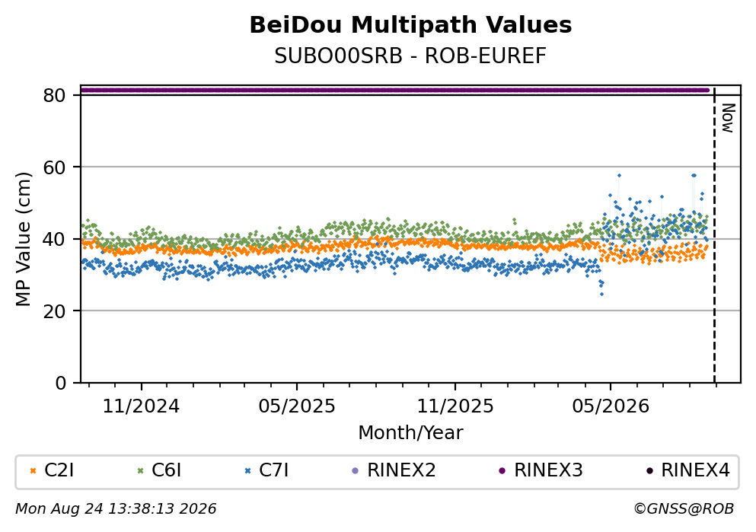The width and height of the screenshot is (756, 532).
Task: Click the purple RINEX3 legend dot
Action: click(502, 471)
